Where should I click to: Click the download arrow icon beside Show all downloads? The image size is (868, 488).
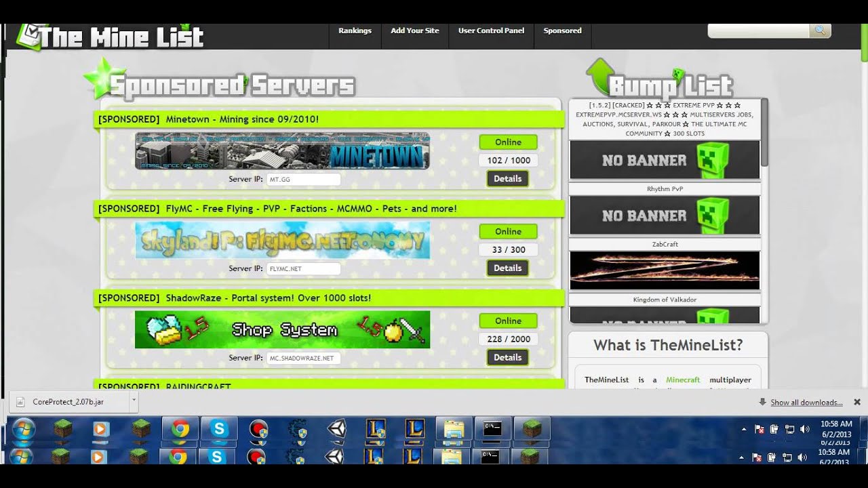click(x=763, y=402)
